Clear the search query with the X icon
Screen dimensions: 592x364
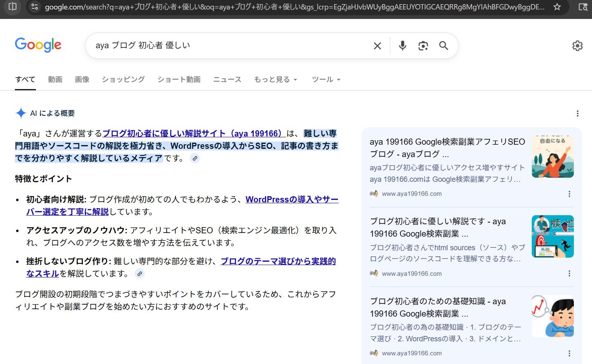(377, 46)
